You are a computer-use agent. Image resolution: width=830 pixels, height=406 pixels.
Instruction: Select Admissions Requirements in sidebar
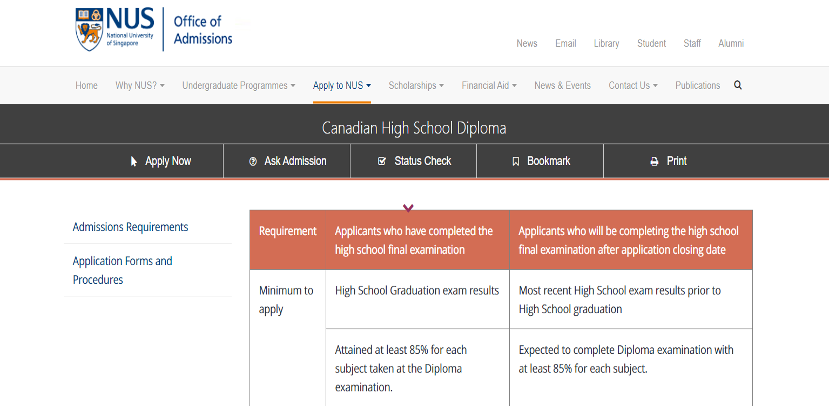point(130,227)
